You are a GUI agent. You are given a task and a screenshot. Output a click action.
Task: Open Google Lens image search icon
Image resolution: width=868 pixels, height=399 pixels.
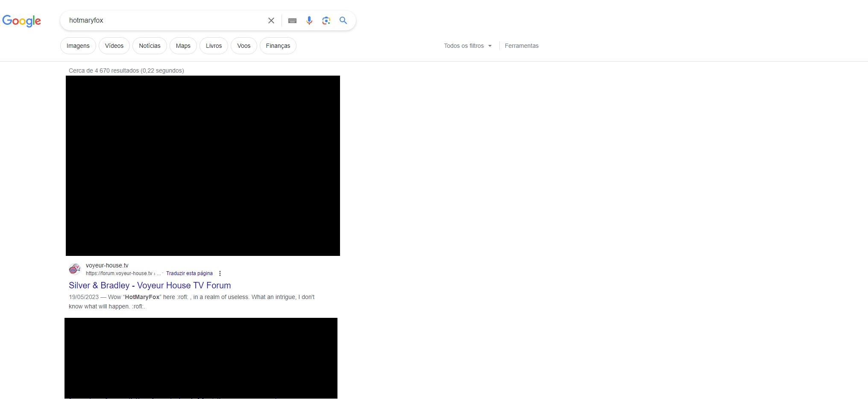326,21
